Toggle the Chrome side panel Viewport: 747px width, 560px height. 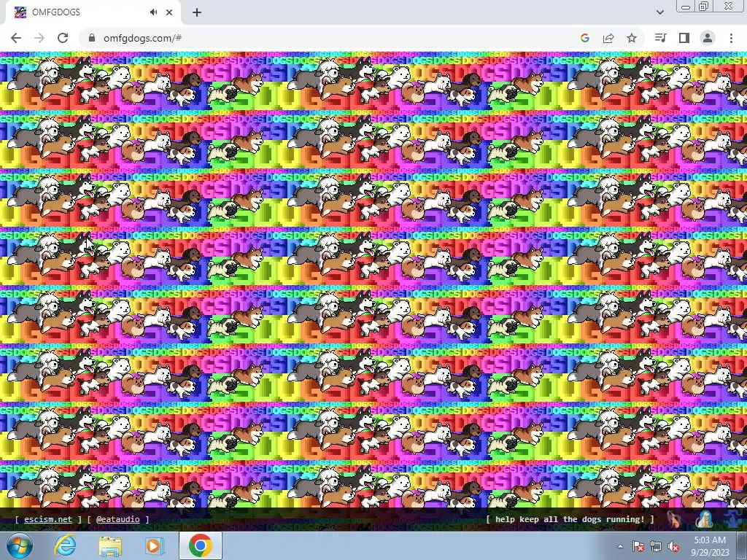684,38
